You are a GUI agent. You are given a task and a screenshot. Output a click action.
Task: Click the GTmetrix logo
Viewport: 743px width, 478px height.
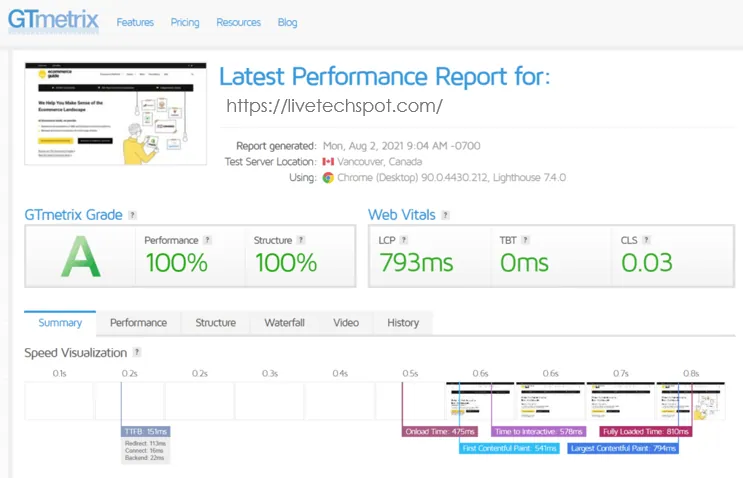[53, 21]
